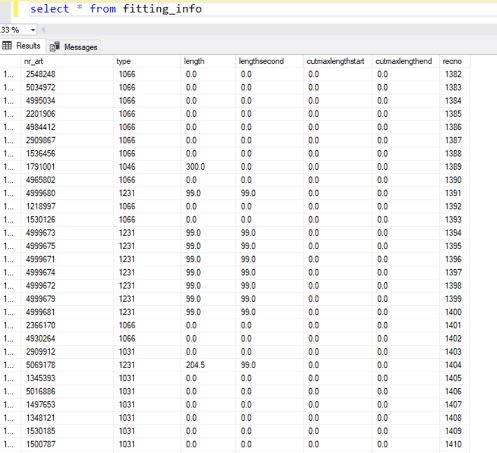Click the recno value 1400

click(x=453, y=312)
